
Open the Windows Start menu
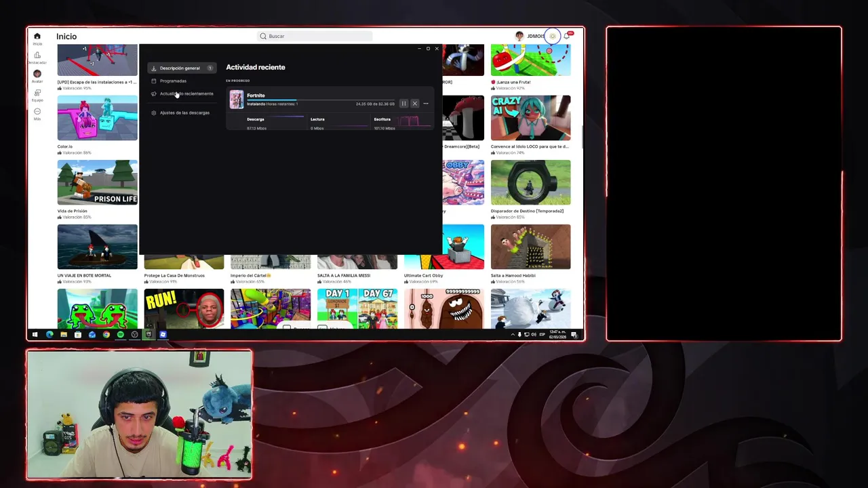point(35,335)
